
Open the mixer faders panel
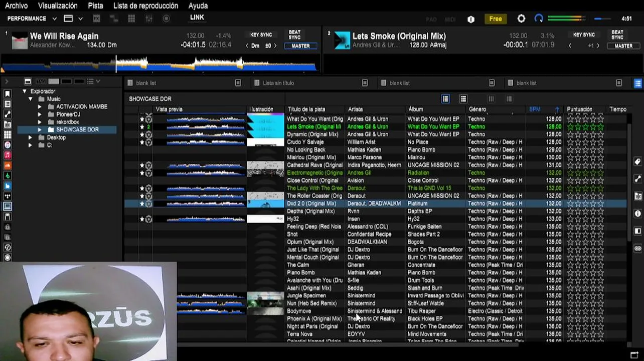(149, 19)
